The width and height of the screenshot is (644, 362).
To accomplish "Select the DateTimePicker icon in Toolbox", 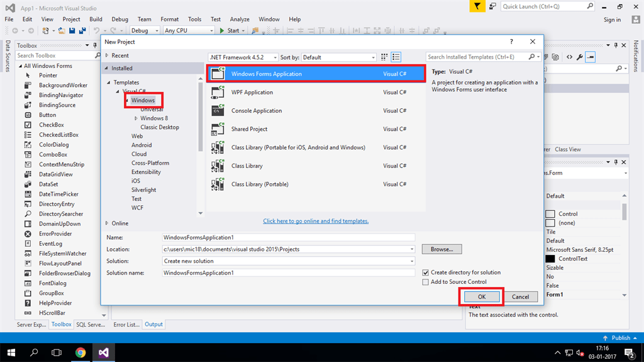I will [28, 194].
